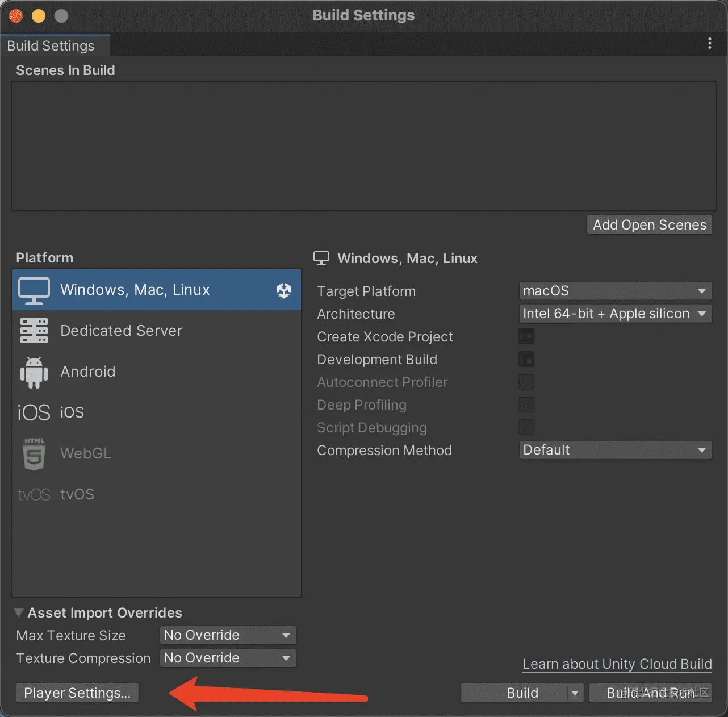Click the Android robot icon
Image resolution: width=728 pixels, height=717 pixels.
coord(34,372)
